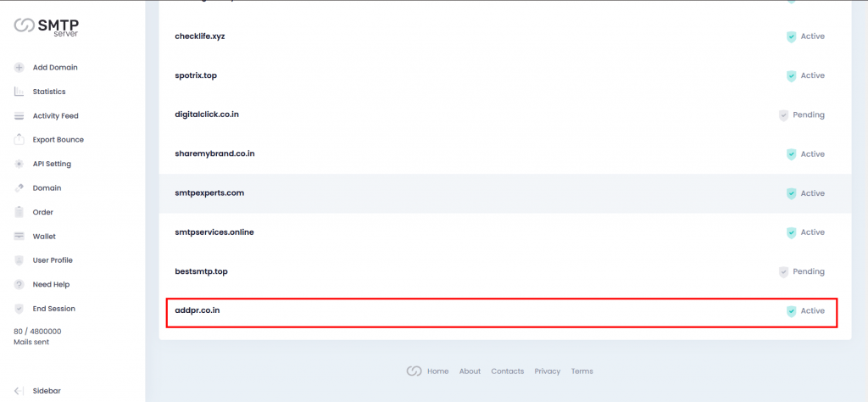The height and width of the screenshot is (402, 868).
Task: Open the Add Domain menu item
Action: pyautogui.click(x=55, y=68)
